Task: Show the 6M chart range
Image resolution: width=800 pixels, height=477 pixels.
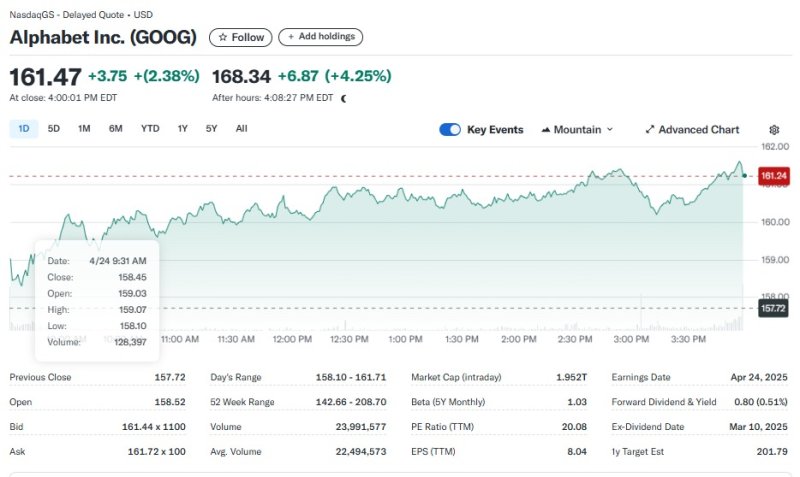Action: (116, 129)
